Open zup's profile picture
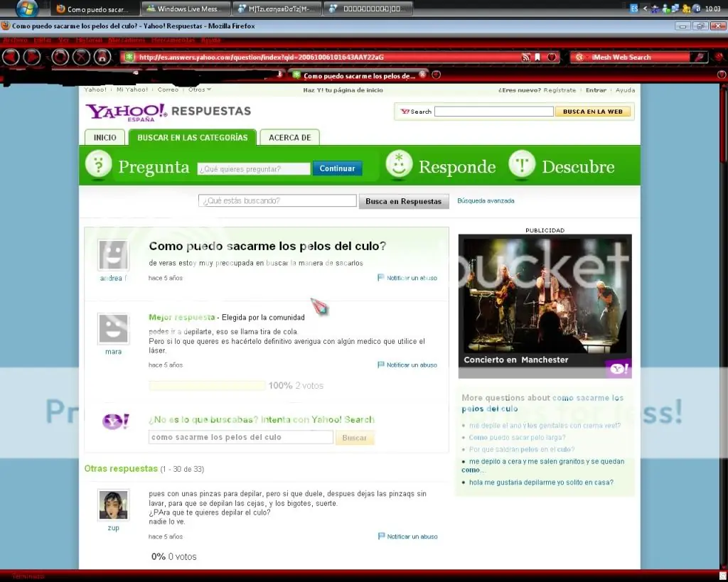 tap(113, 505)
